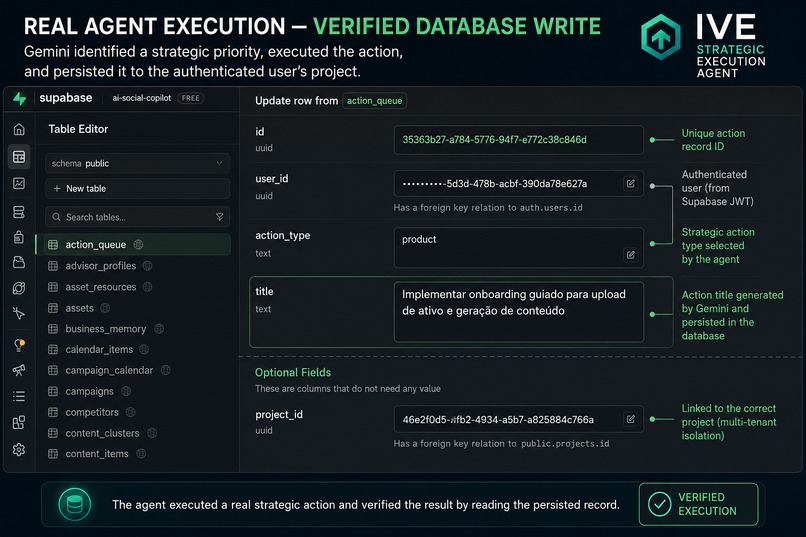806x537 pixels.
Task: Open the Database stack icon in the sidebar
Action: [x=19, y=212]
